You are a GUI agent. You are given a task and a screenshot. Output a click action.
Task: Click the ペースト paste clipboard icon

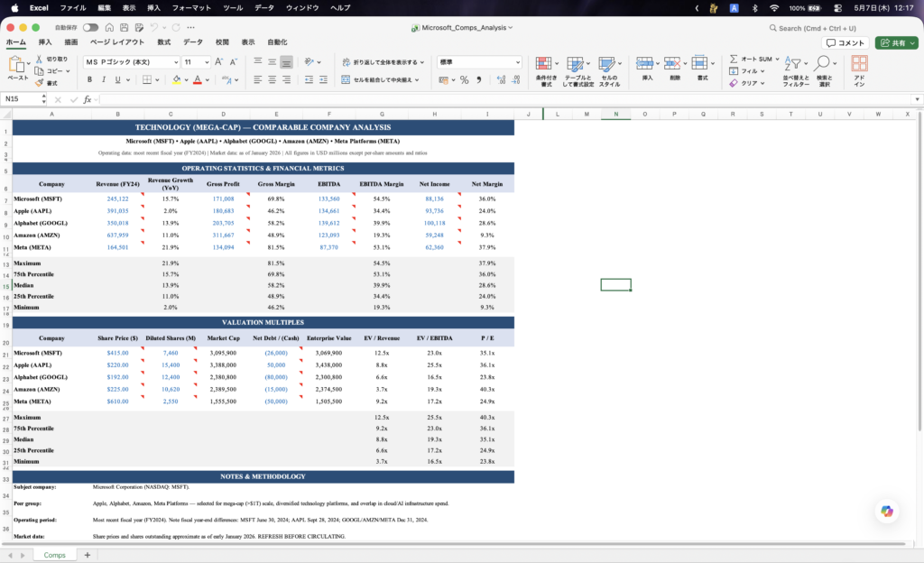pos(16,64)
